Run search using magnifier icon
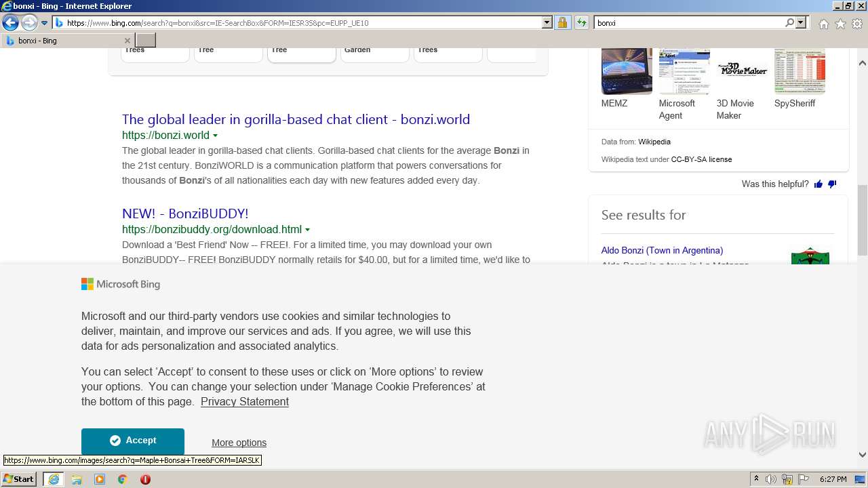This screenshot has height=488, width=868. pos(790,23)
